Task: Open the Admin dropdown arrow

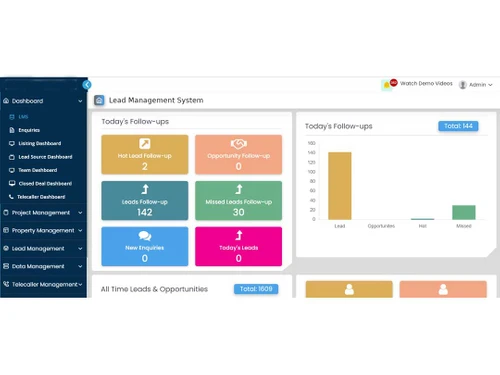Action: 490,85
